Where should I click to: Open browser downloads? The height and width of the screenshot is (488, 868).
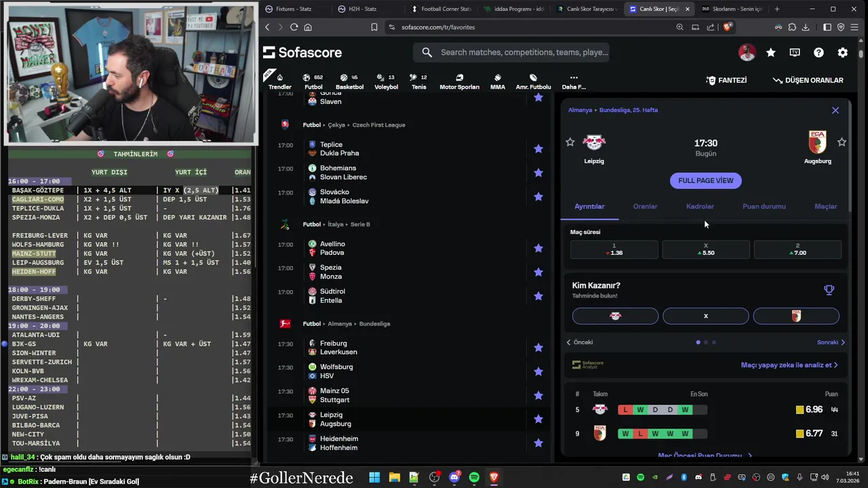pos(806,27)
